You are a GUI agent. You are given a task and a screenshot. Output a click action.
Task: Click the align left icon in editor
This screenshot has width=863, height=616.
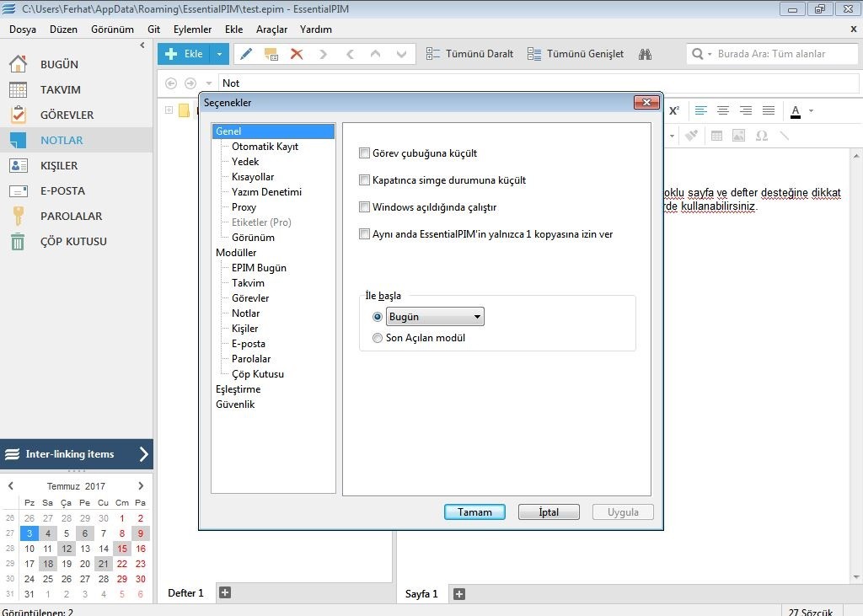(700, 110)
